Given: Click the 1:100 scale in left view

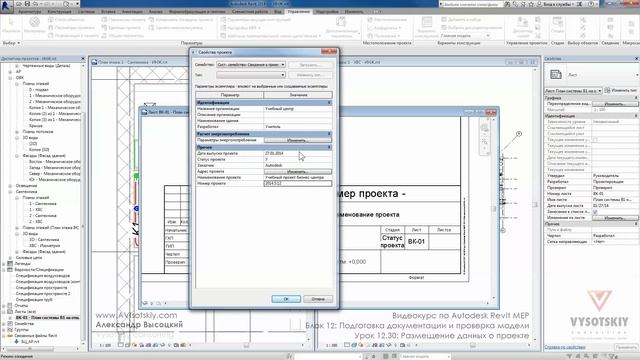Looking at the screenshot, I should (105, 345).
